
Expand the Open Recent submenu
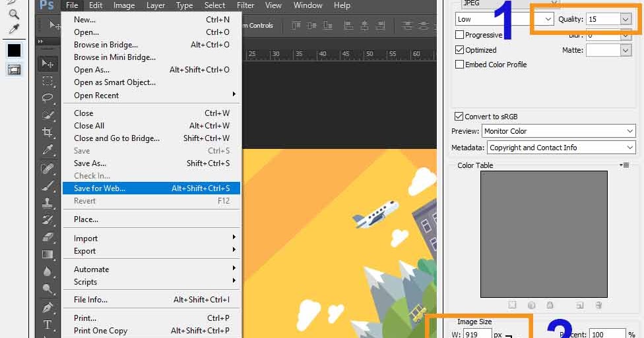(151, 95)
